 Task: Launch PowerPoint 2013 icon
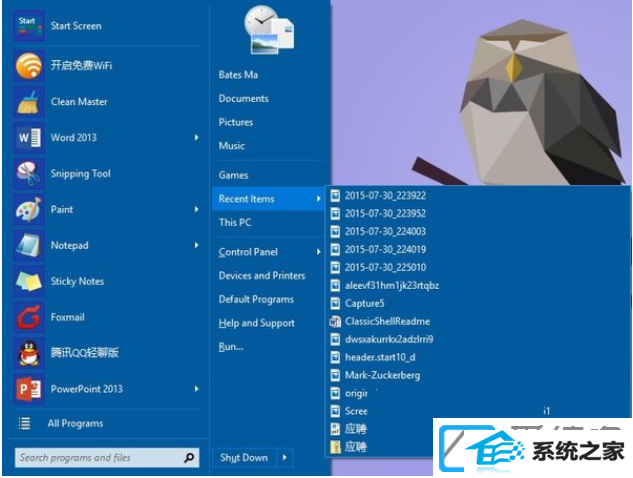[29, 389]
